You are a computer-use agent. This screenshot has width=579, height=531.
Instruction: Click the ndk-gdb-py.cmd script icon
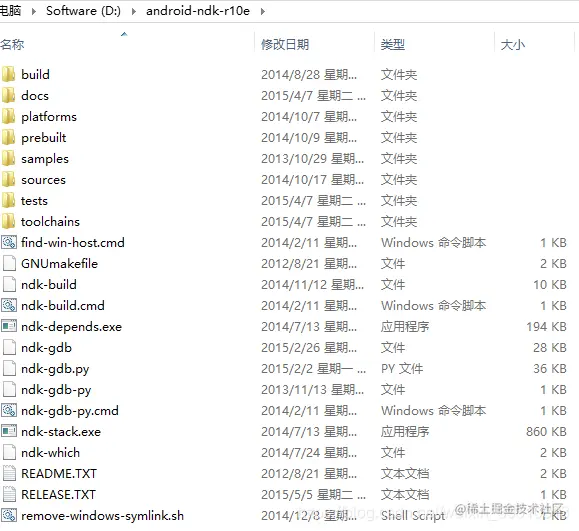pos(9,410)
